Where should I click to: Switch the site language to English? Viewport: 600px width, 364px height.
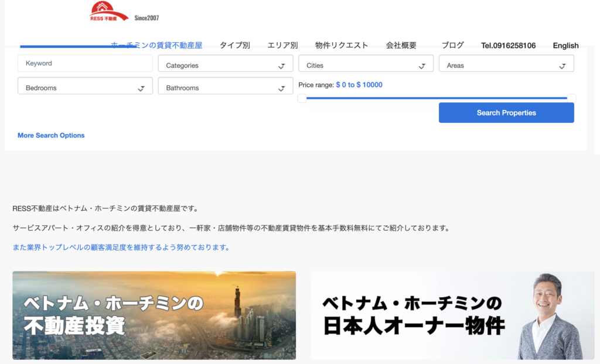tap(565, 45)
